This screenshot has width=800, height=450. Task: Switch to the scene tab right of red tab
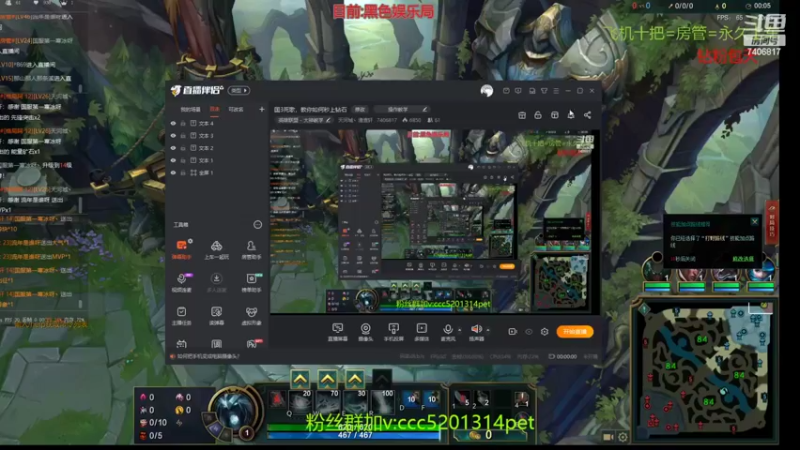pos(236,109)
